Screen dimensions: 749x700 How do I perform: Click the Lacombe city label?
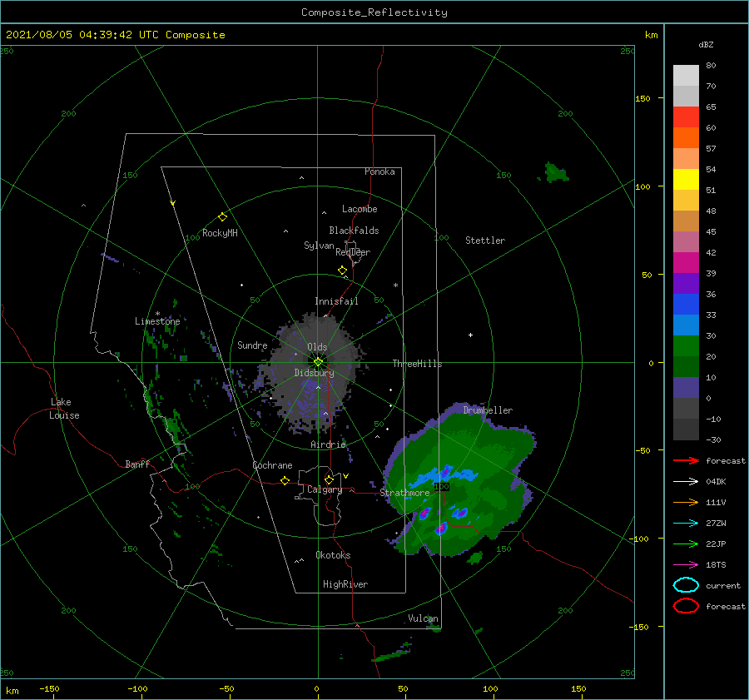click(x=360, y=209)
